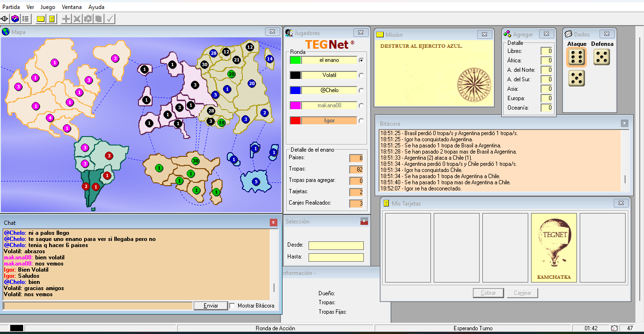
Task: Select the radio button next to Volatil
Action: coord(361,75)
